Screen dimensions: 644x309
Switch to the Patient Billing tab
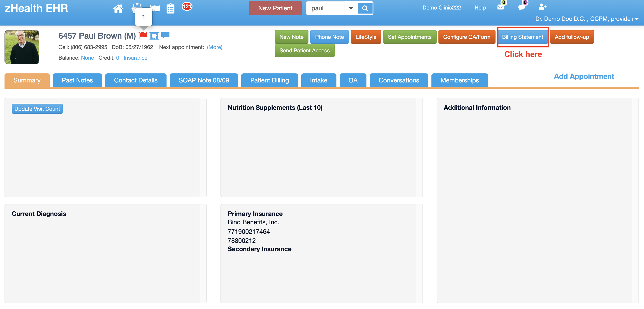pos(269,80)
